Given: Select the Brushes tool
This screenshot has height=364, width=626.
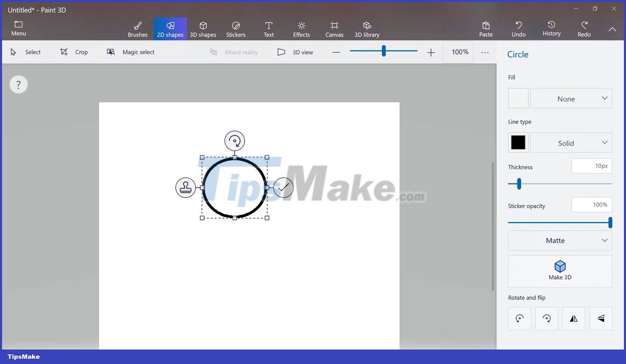Looking at the screenshot, I should [138, 29].
